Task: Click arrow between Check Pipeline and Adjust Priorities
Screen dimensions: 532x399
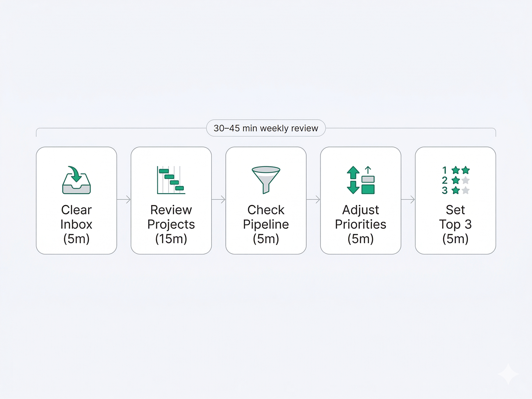Action: 313,199
